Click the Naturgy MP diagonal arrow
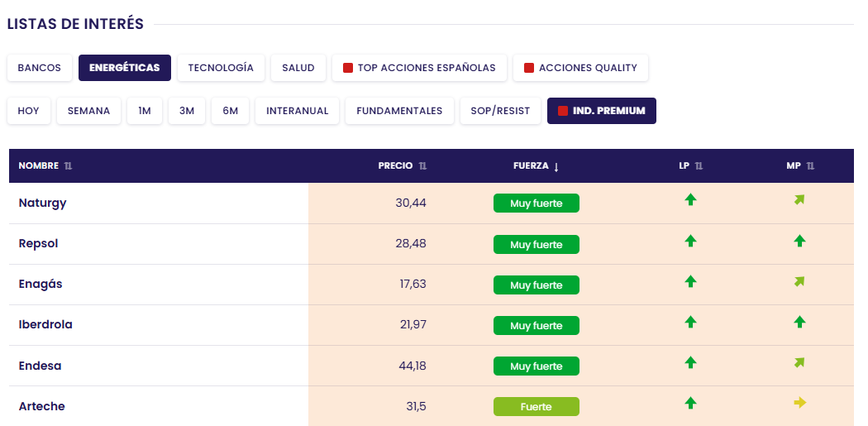 [x=799, y=200]
